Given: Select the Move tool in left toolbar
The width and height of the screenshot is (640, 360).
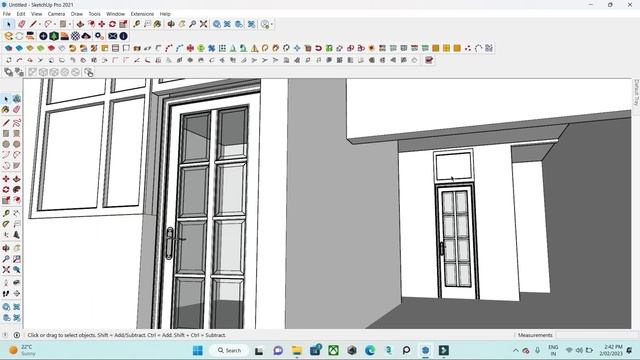Looking at the screenshot, I should pyautogui.click(x=6, y=179).
